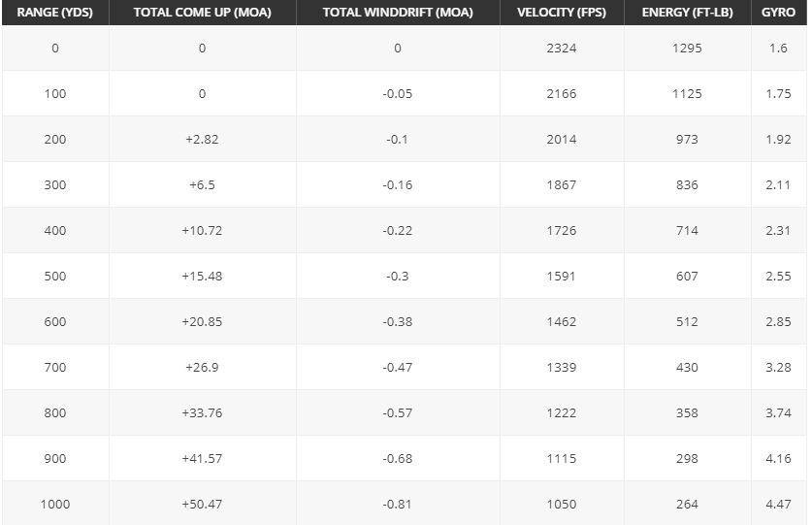Click the RANGE (YDS) column header
The image size is (812, 525).
click(x=54, y=13)
